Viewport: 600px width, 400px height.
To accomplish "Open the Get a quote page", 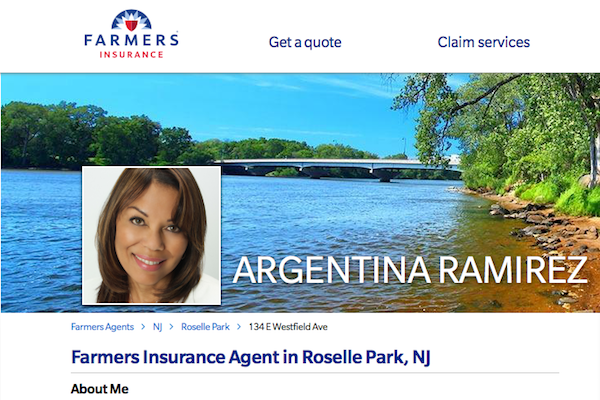I will click(x=305, y=42).
